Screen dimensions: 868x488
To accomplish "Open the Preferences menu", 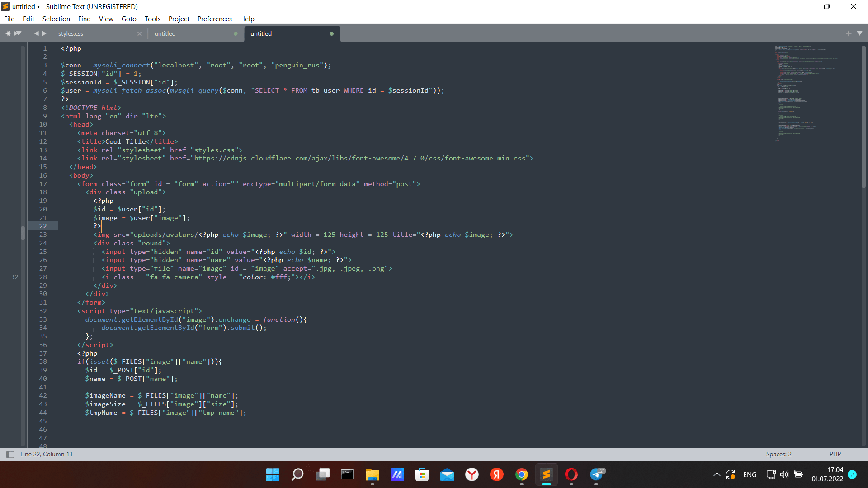I will click(x=214, y=19).
